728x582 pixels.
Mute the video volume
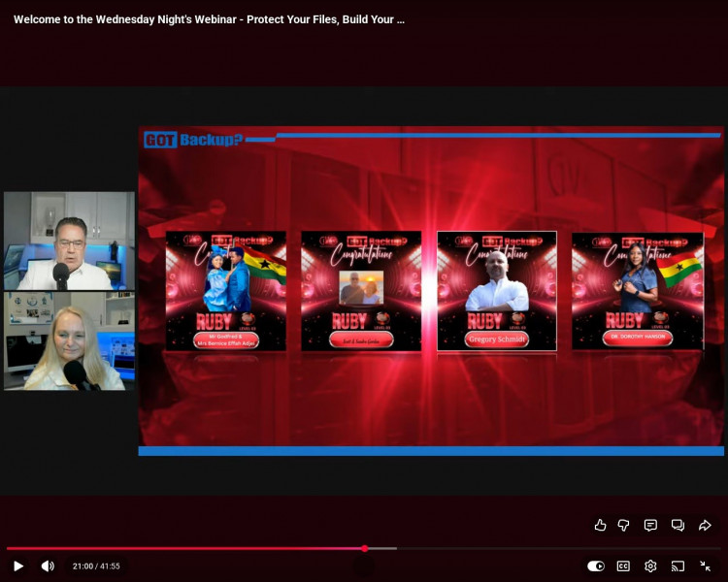(x=48, y=566)
